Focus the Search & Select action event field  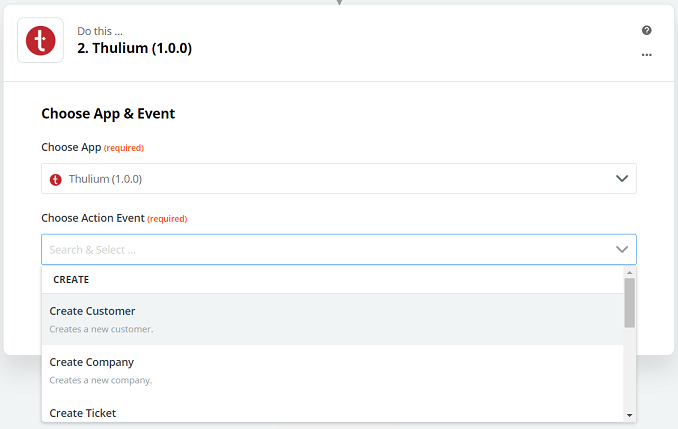click(x=339, y=250)
